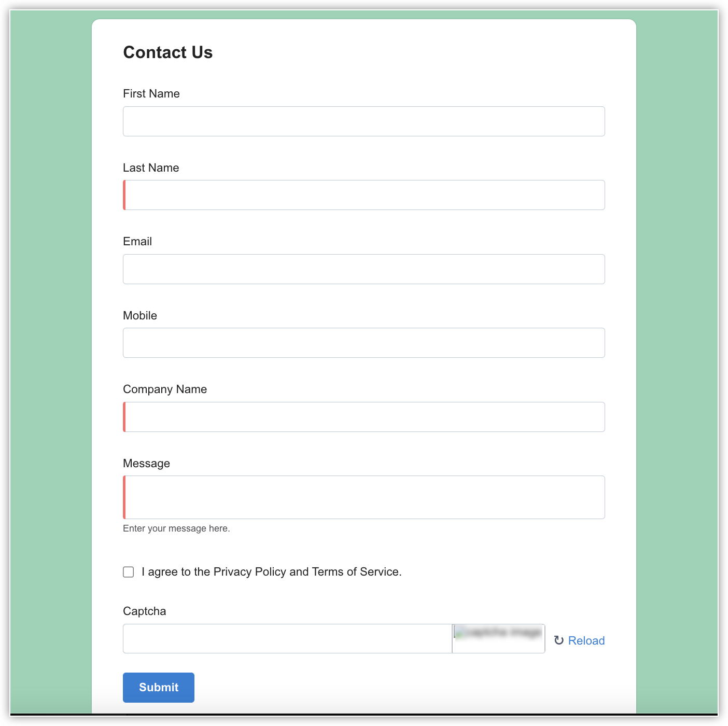Click into the Email field
728x726 pixels.
coord(364,269)
